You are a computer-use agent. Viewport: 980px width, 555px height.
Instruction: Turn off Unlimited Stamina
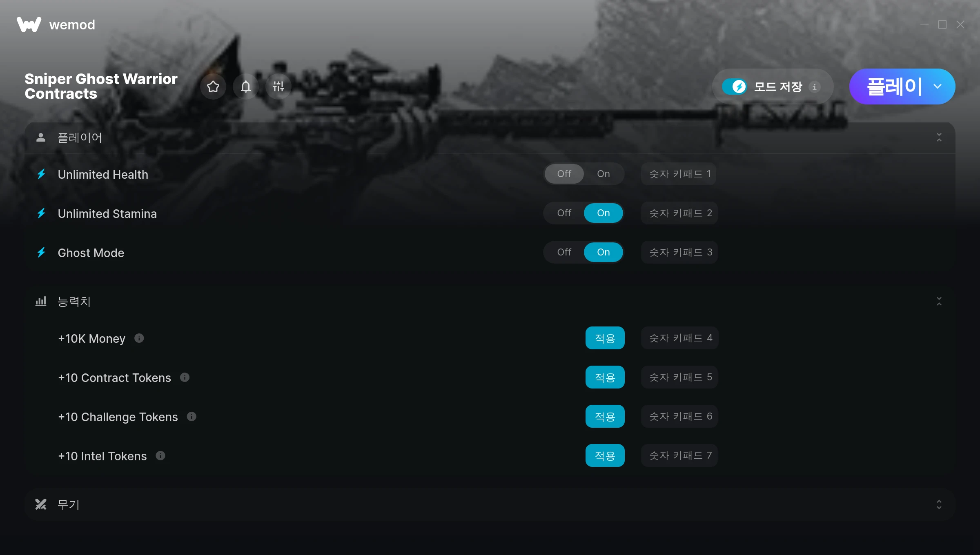564,213
